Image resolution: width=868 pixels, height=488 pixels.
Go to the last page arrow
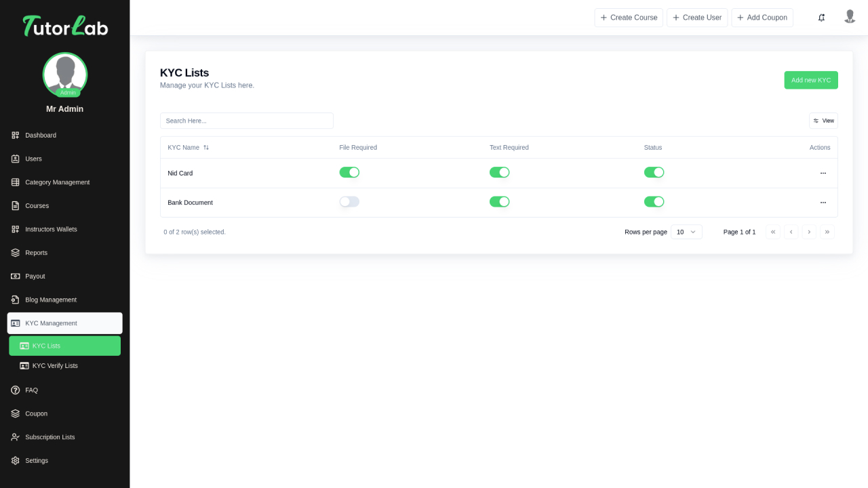[x=827, y=232]
